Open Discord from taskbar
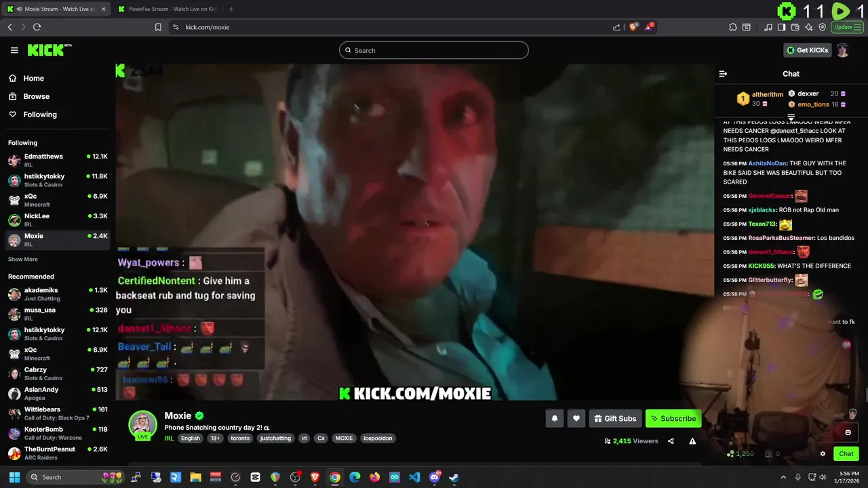 click(435, 477)
